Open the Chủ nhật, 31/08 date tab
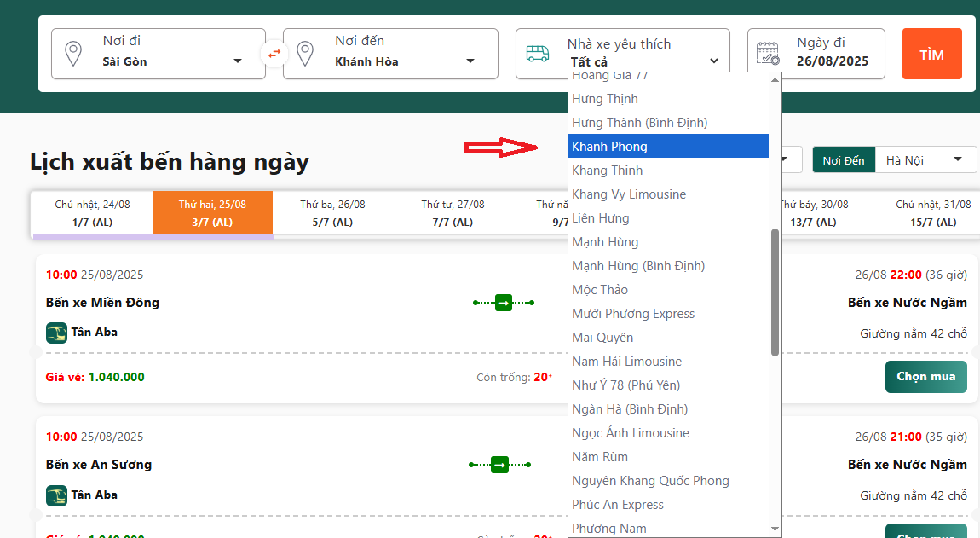Screen dimensions: 980x538 tap(933, 213)
